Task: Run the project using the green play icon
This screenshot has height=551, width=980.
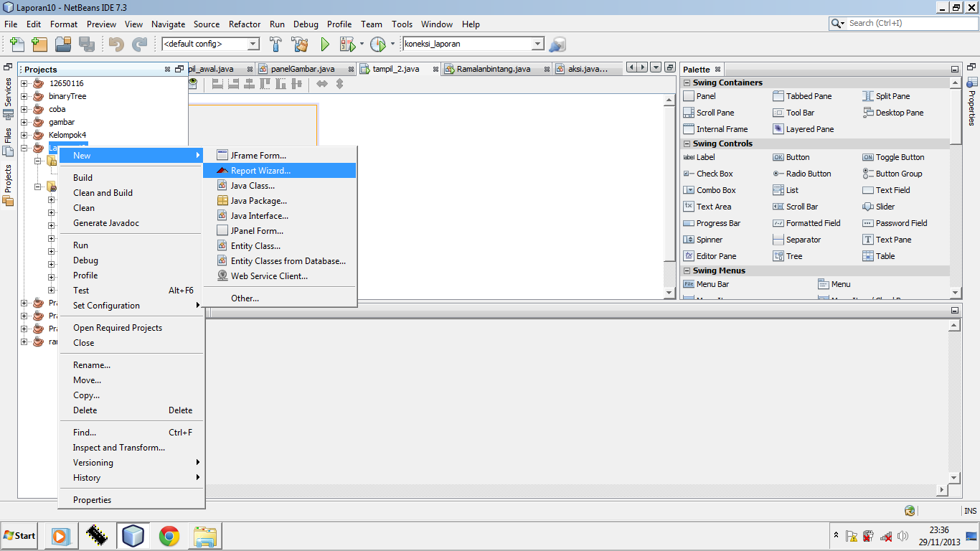Action: point(325,44)
